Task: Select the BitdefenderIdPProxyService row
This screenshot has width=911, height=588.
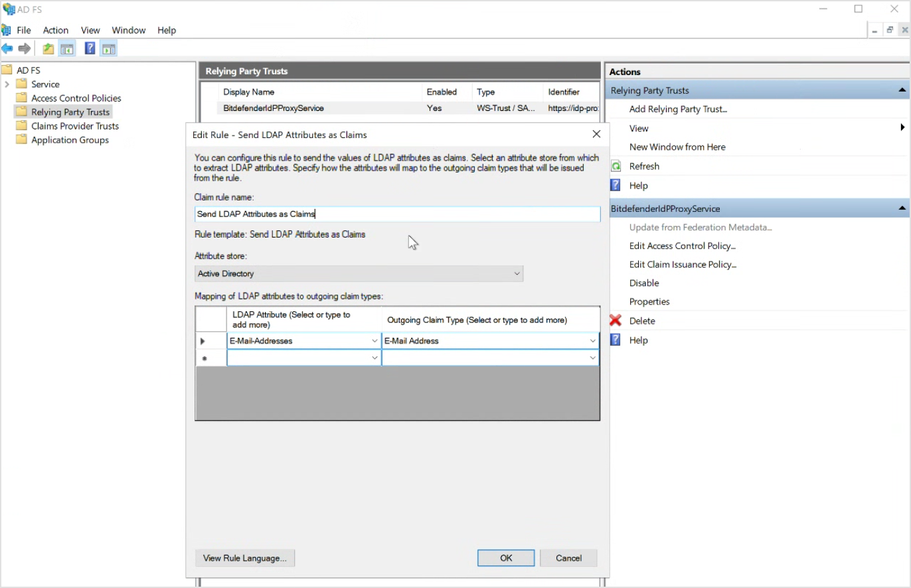Action: pyautogui.click(x=408, y=108)
